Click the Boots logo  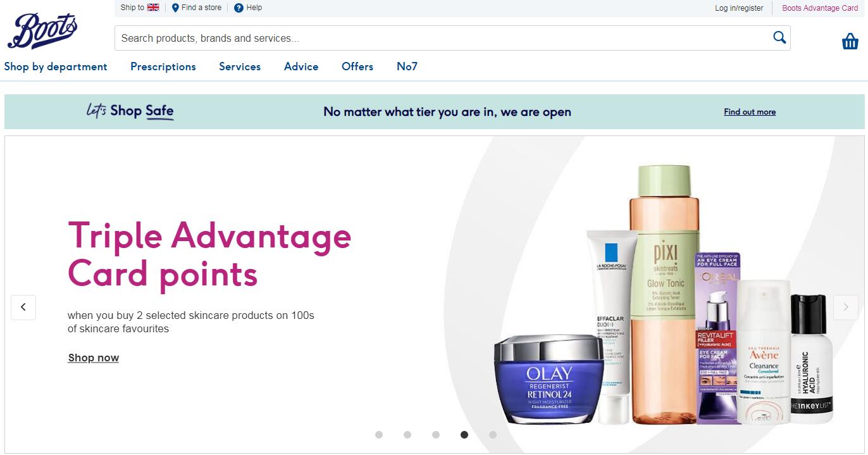42,31
